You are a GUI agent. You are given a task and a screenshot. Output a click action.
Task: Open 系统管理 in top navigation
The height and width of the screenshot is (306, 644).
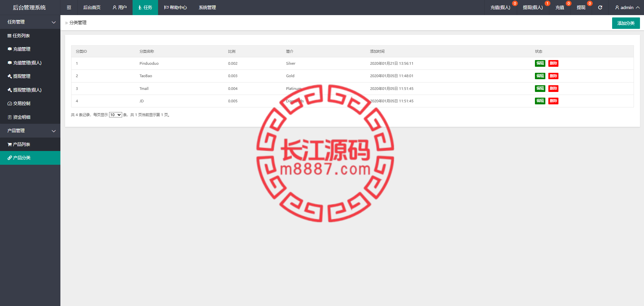[x=207, y=7]
